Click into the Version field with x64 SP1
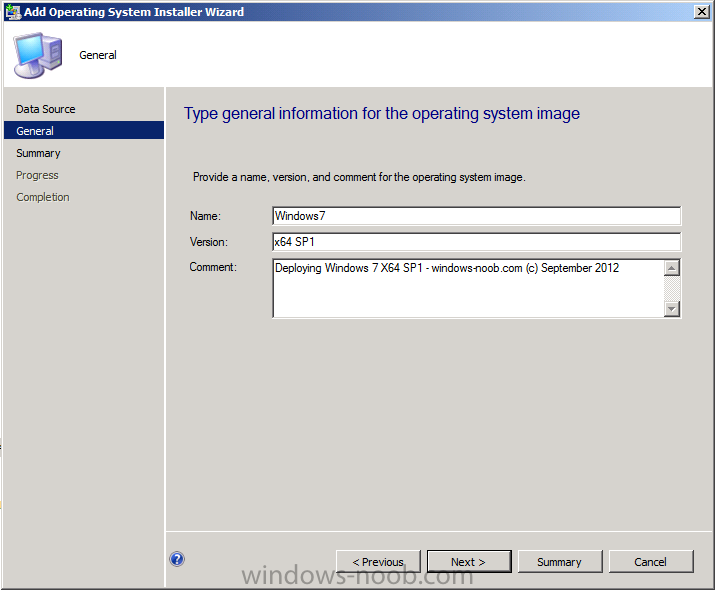The height and width of the screenshot is (590, 715). pyautogui.click(x=477, y=242)
